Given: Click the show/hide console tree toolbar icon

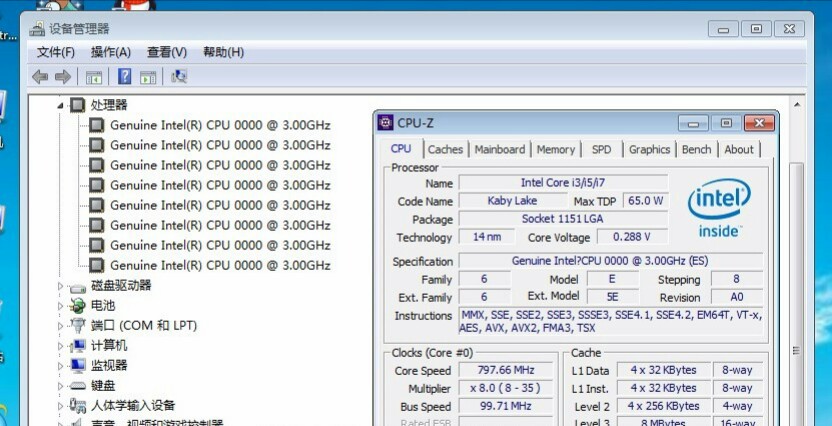Looking at the screenshot, I should 94,77.
